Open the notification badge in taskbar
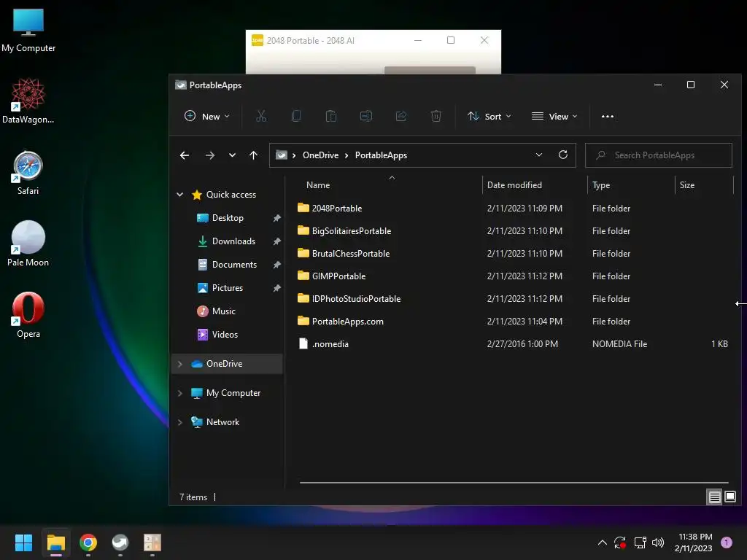The width and height of the screenshot is (747, 560). coord(727,542)
